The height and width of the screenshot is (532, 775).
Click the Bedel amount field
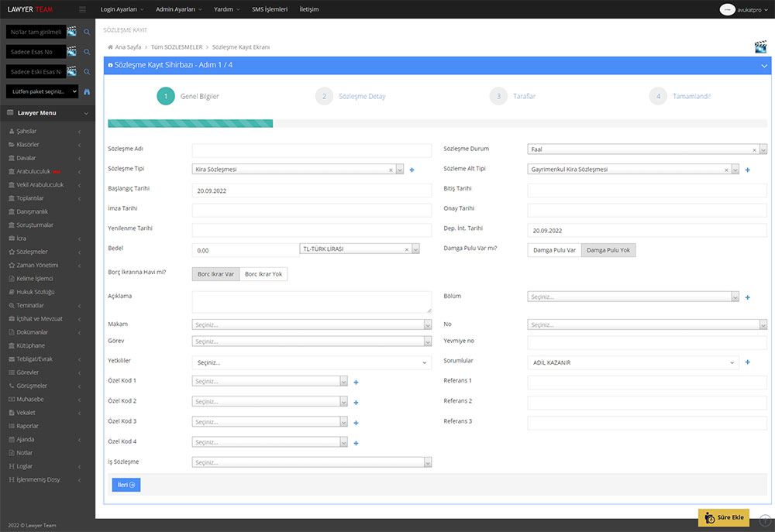tap(245, 250)
